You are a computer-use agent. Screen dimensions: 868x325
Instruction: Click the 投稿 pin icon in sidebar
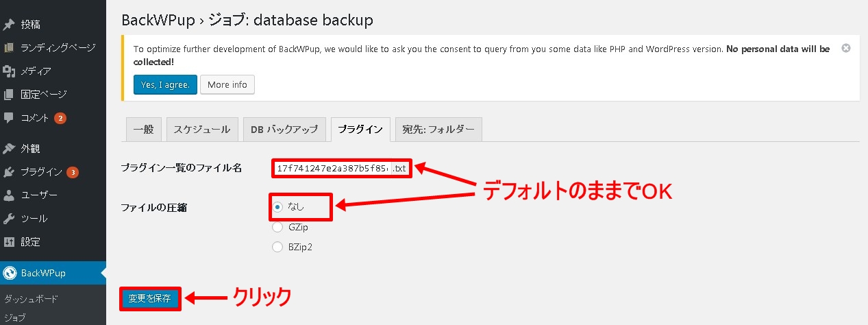9,25
